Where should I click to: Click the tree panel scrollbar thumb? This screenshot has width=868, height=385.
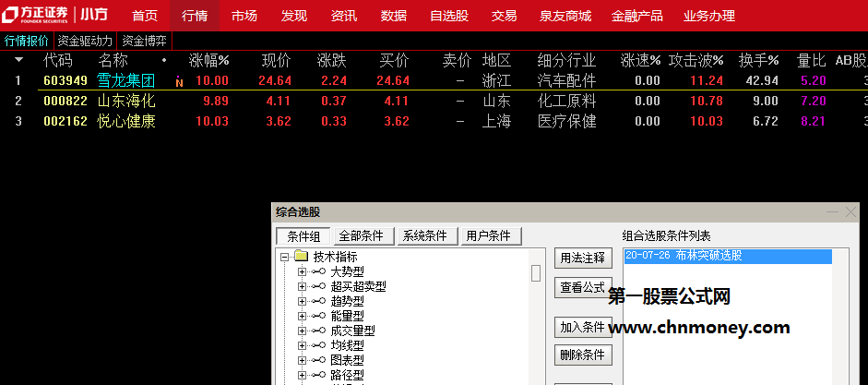[536, 273]
